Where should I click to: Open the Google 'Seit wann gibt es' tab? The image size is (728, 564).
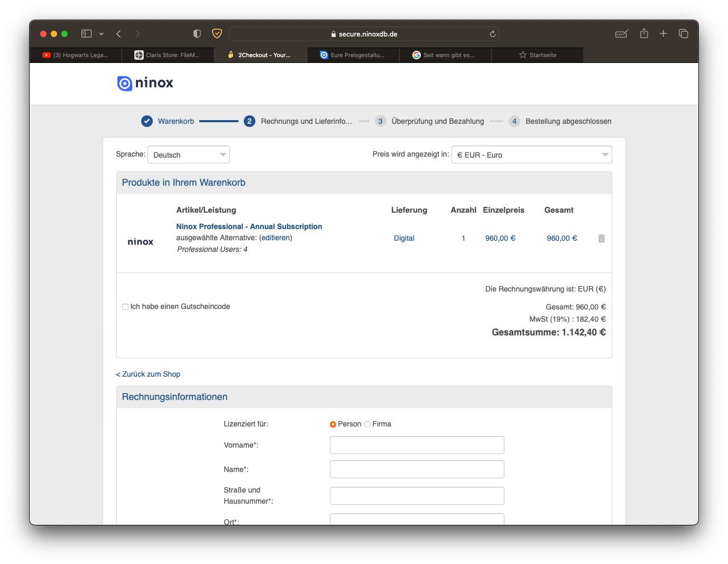(x=445, y=55)
